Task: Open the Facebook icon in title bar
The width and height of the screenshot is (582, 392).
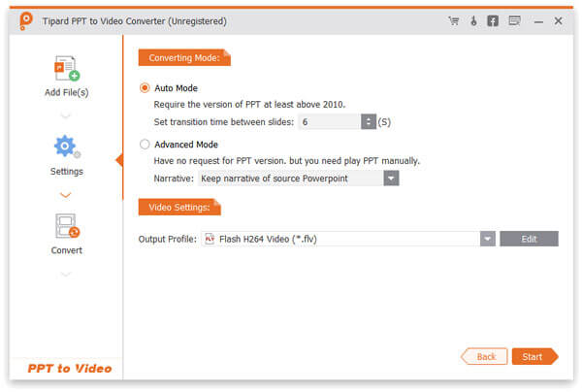Action: [493, 20]
